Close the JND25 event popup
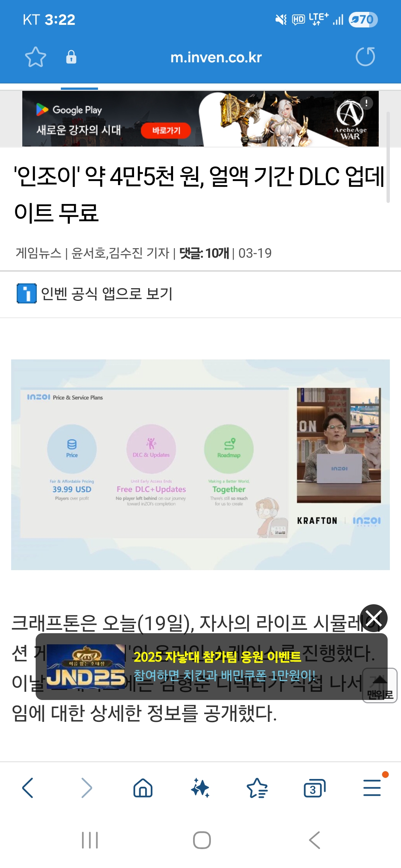This screenshot has height=868, width=401. point(374,618)
